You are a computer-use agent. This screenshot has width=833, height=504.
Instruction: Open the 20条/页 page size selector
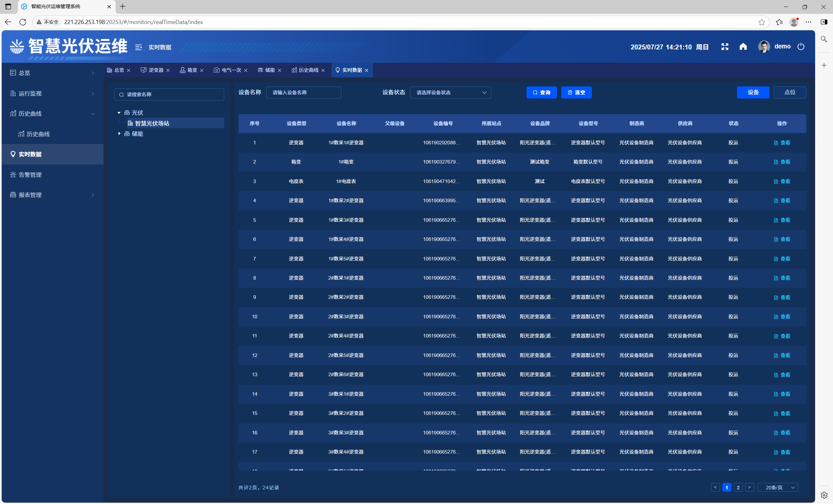777,487
